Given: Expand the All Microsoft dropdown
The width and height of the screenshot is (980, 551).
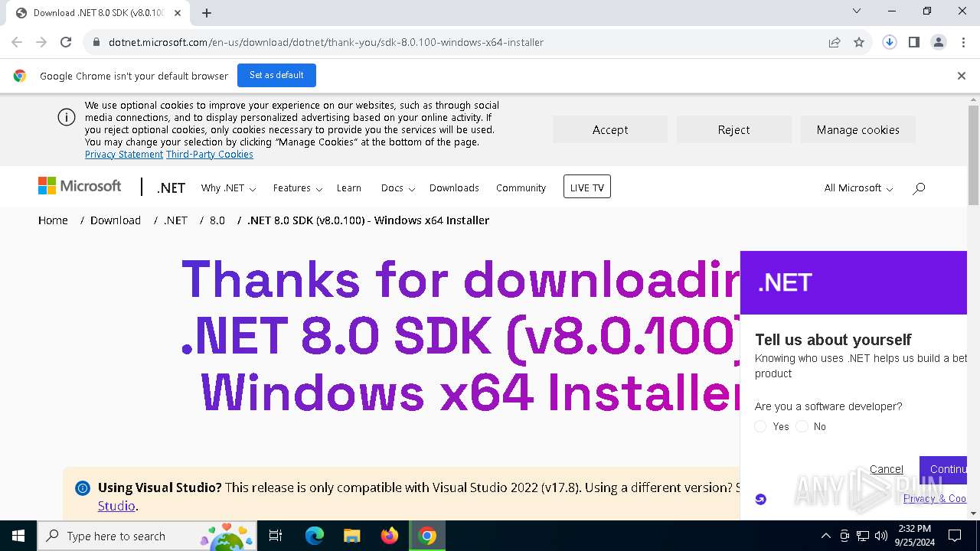Looking at the screenshot, I should (x=858, y=188).
